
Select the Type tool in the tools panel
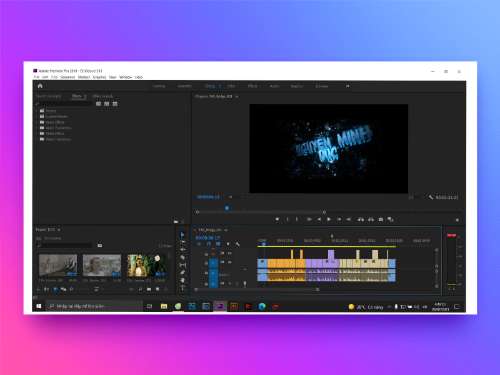pyautogui.click(x=182, y=288)
